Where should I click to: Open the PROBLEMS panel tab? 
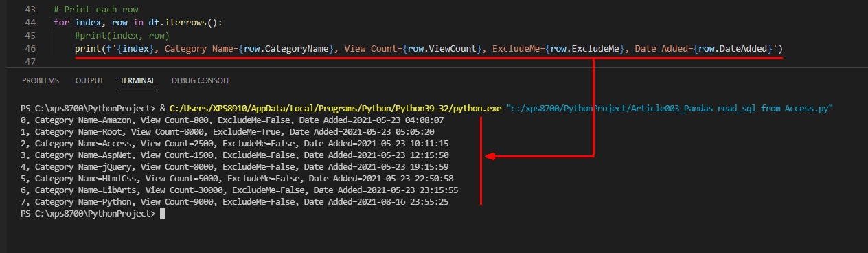tap(41, 80)
